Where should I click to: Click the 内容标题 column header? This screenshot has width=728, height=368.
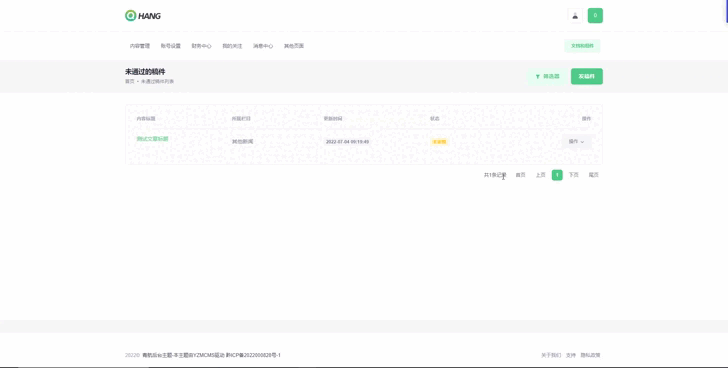point(146,119)
